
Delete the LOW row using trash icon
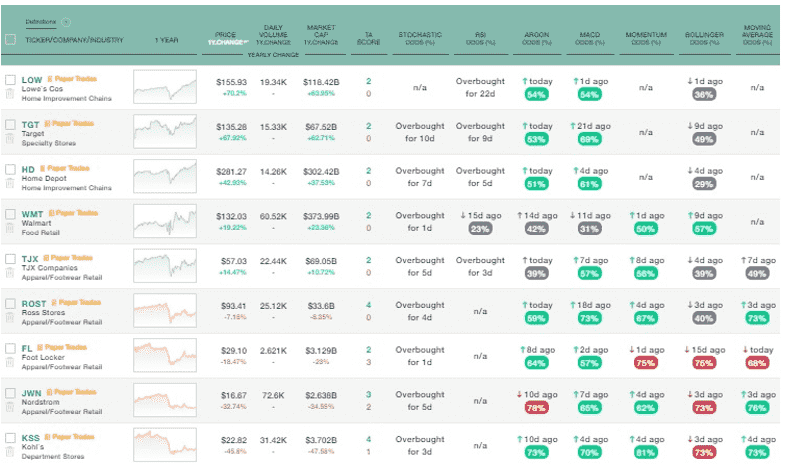pyautogui.click(x=10, y=95)
